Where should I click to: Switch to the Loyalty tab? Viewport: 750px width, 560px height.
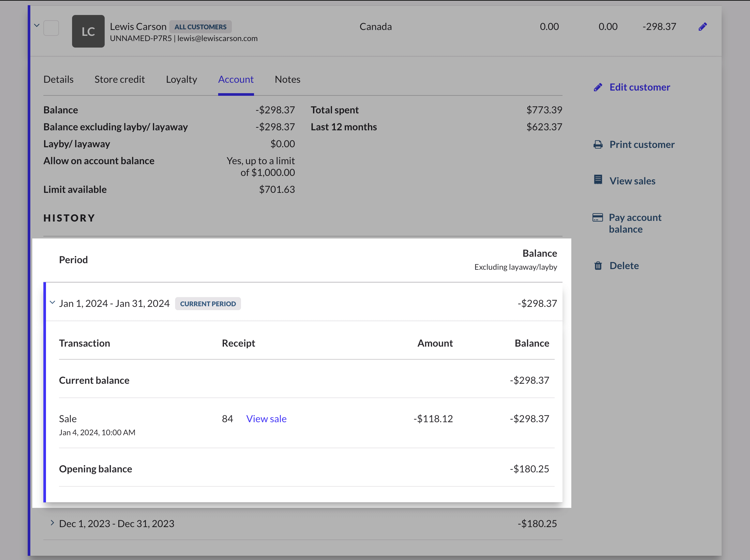point(181,79)
